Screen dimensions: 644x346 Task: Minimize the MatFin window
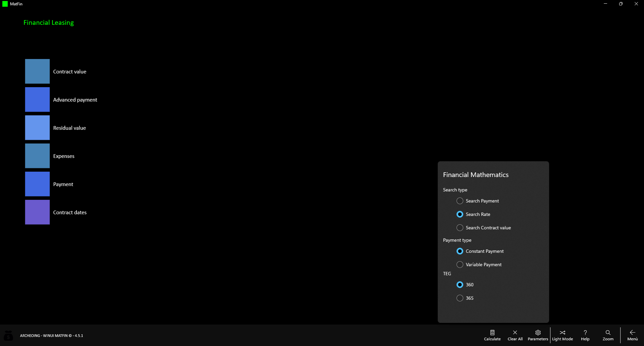click(605, 4)
